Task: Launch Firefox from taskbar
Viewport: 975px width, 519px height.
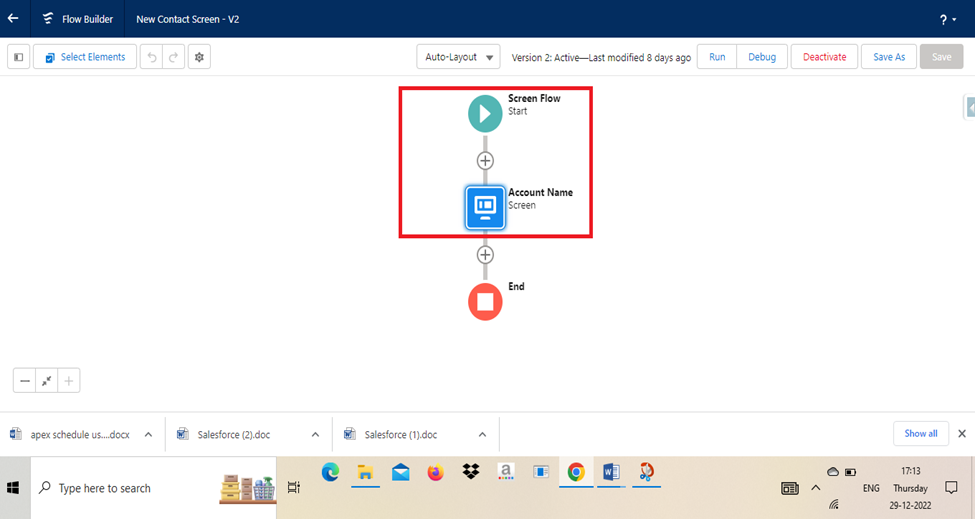Action: (435, 473)
